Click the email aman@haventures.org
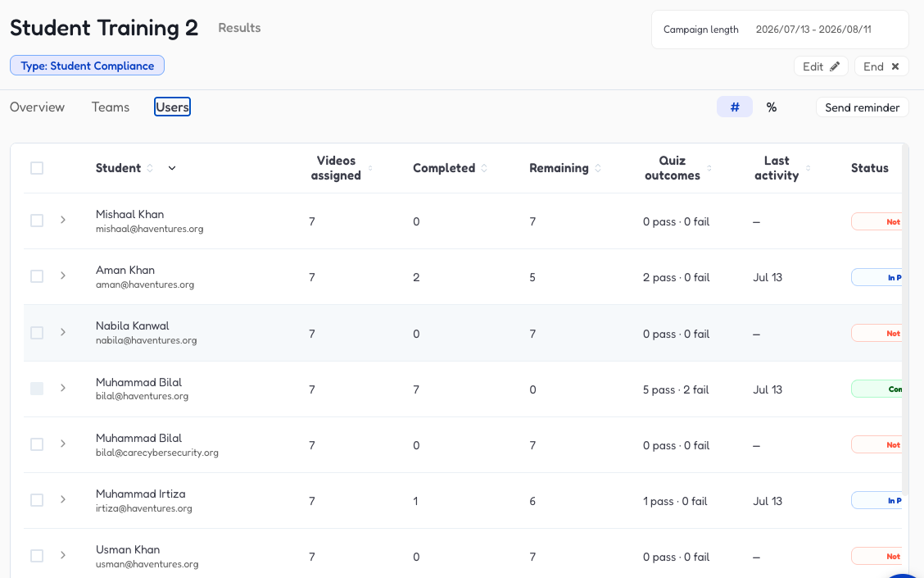This screenshot has height=578, width=924. (x=145, y=284)
